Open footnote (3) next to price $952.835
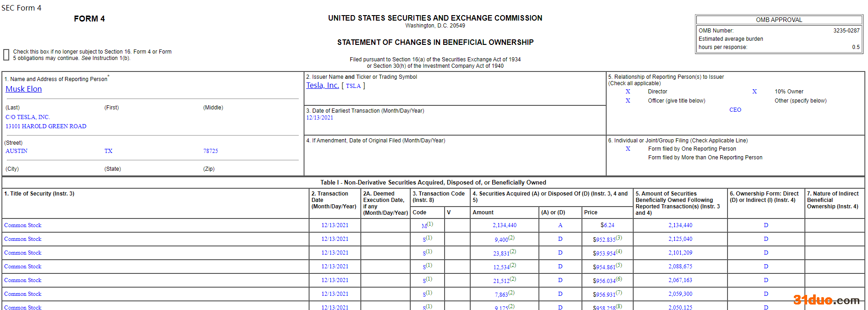 click(618, 238)
